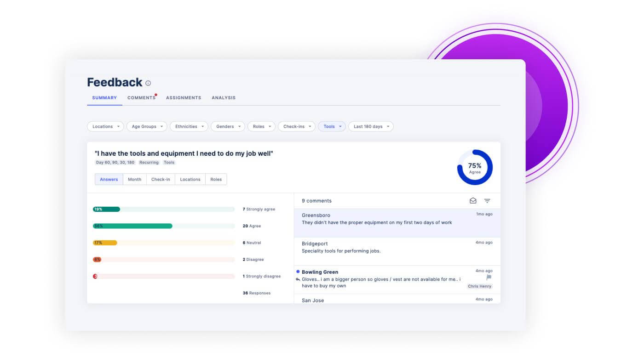This screenshot has height=362, width=644.
Task: Go to the Assignments tab
Action: (184, 98)
